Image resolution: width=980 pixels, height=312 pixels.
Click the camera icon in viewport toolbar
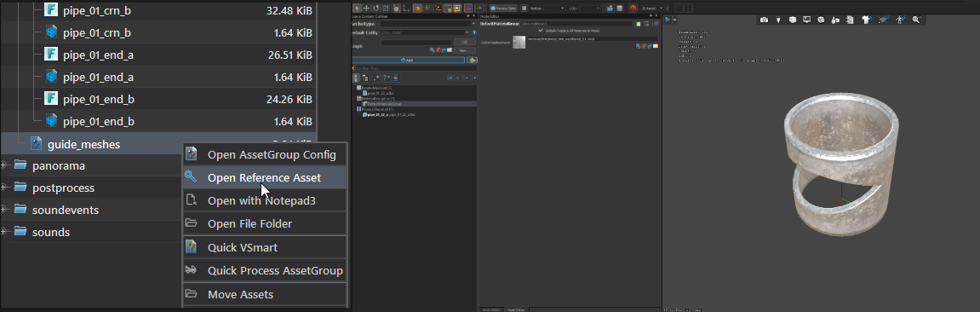pos(764,20)
